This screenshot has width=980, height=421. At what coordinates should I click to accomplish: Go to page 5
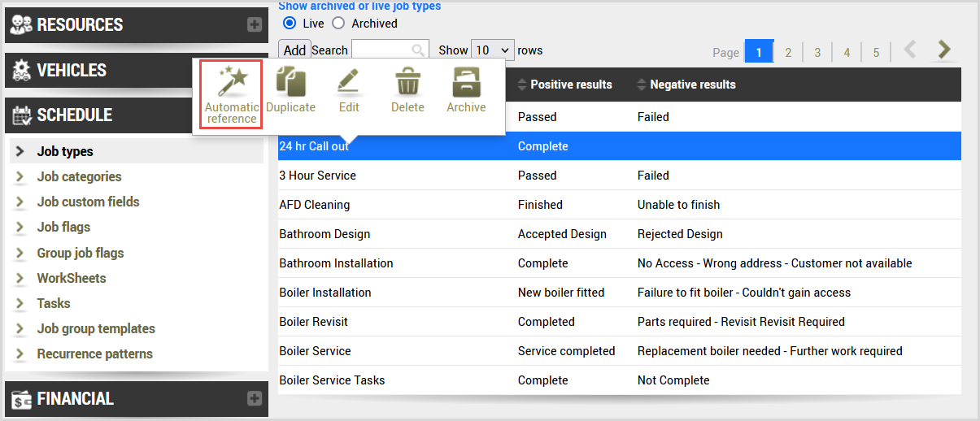click(876, 52)
